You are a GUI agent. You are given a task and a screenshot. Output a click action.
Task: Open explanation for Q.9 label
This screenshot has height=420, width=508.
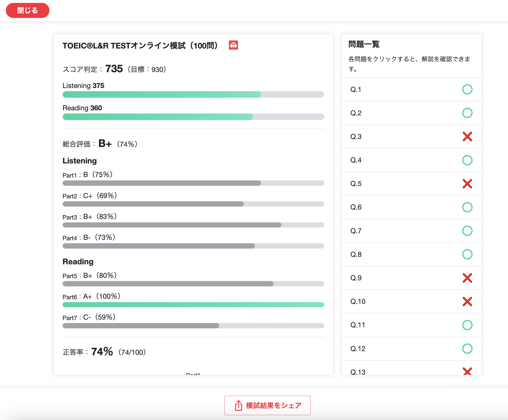point(356,278)
